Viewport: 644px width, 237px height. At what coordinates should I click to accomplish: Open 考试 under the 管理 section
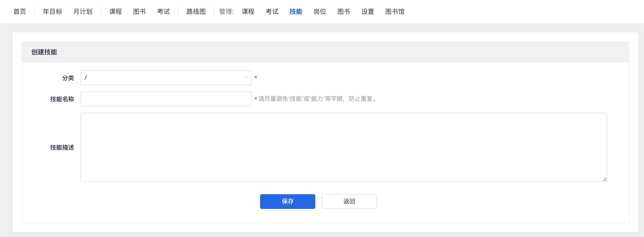[x=272, y=12]
